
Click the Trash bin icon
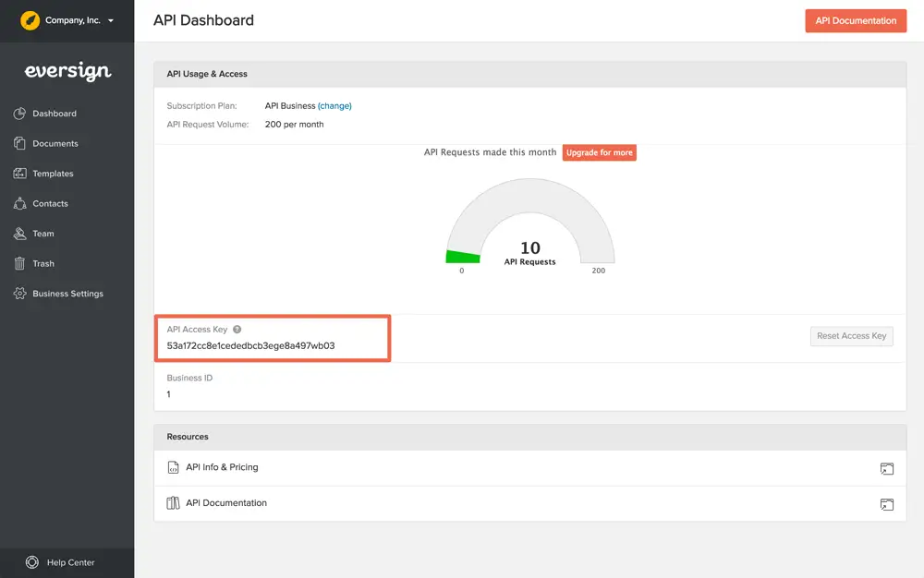point(19,263)
